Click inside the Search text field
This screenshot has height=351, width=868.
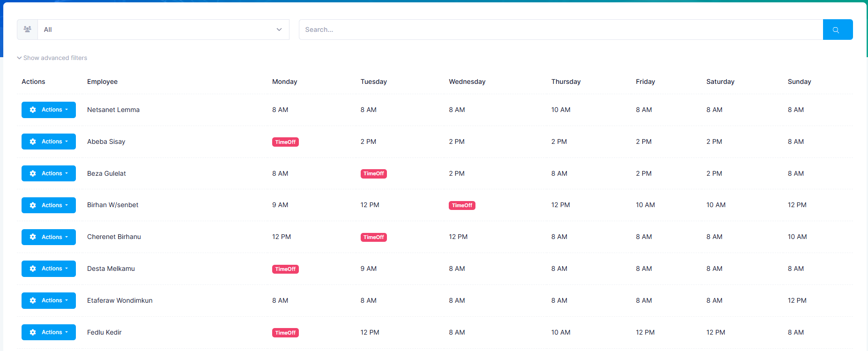coord(560,30)
